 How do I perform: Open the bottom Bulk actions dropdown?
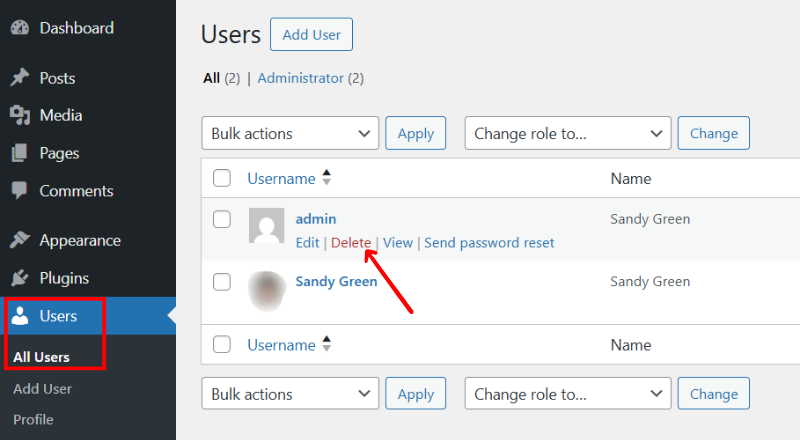(290, 394)
